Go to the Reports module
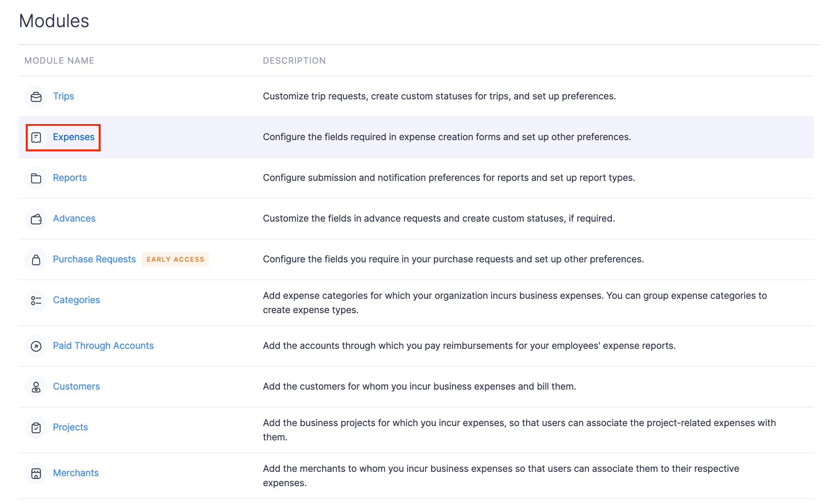The height and width of the screenshot is (504, 831). click(70, 178)
